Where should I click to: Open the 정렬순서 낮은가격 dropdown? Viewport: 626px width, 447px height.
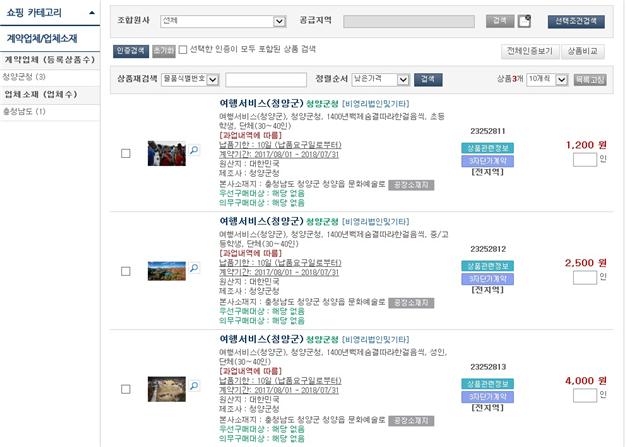click(380, 79)
